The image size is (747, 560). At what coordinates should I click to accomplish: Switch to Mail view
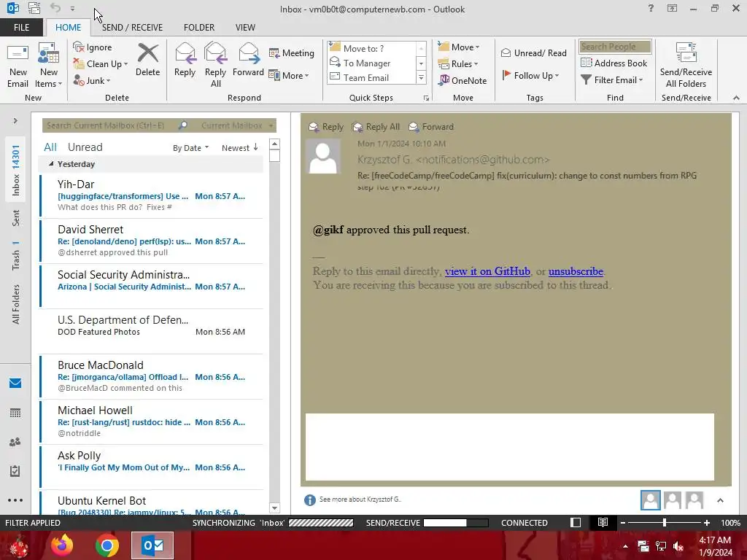pyautogui.click(x=15, y=384)
